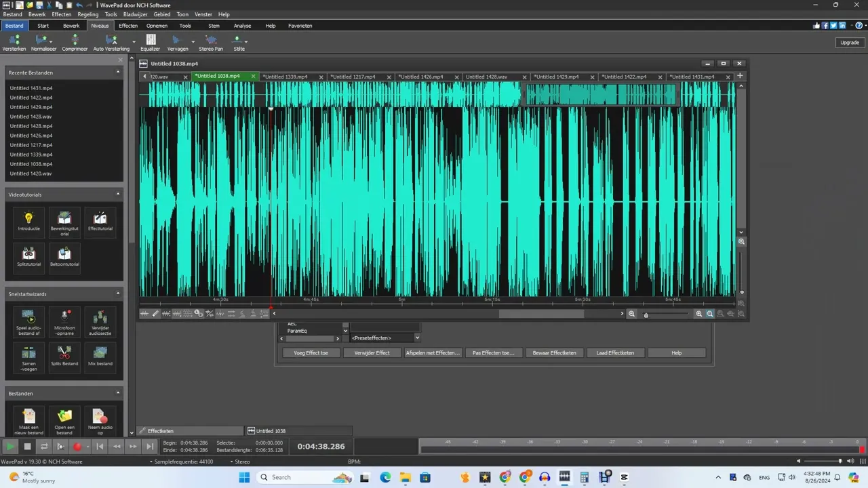Click the Stilte silence icon
The width and height of the screenshot is (868, 488).
coord(238,40)
